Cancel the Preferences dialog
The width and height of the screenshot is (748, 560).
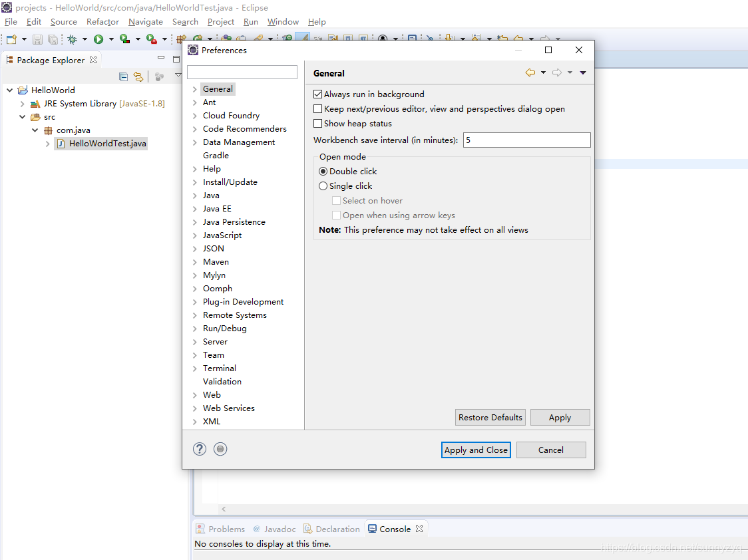(x=551, y=450)
